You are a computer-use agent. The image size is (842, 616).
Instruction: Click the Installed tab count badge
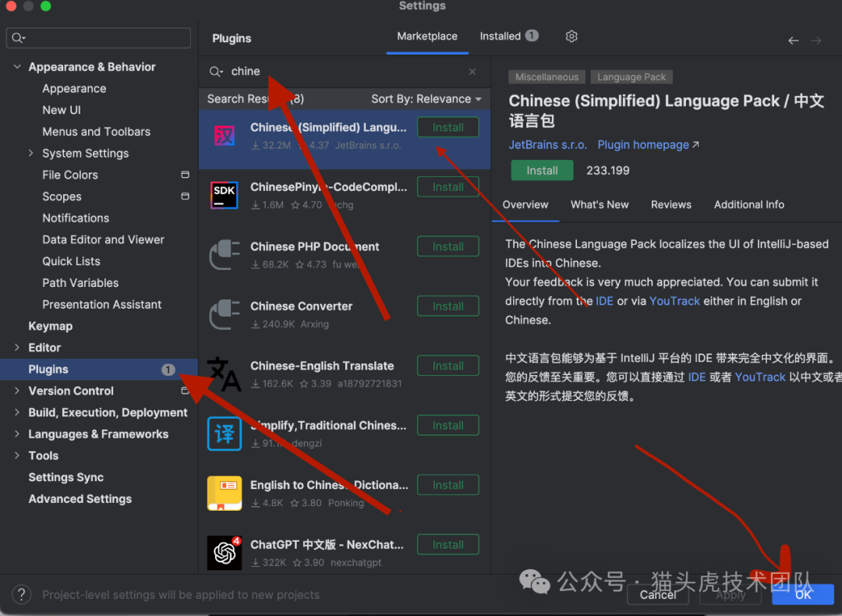tap(532, 35)
